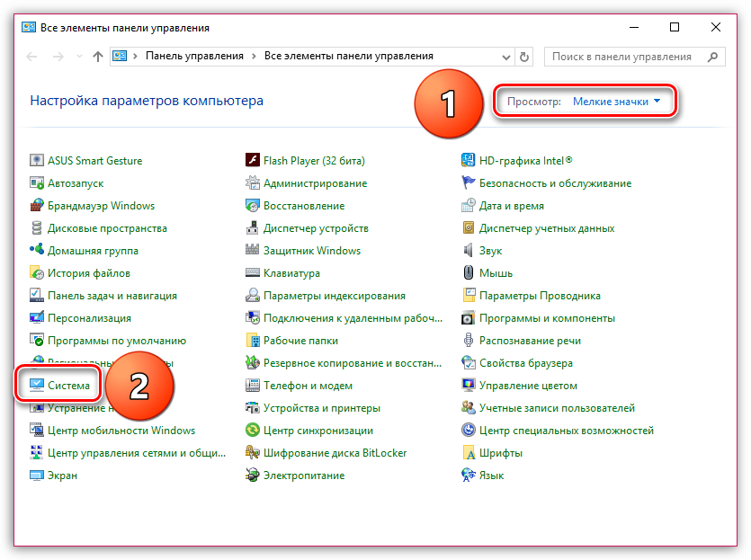The width and height of the screenshot is (751, 560).
Task: Open the Клавиатура keyboard icon
Action: point(253,273)
